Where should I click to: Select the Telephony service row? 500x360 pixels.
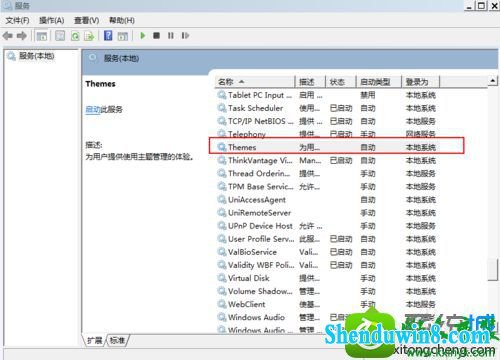coord(327,133)
